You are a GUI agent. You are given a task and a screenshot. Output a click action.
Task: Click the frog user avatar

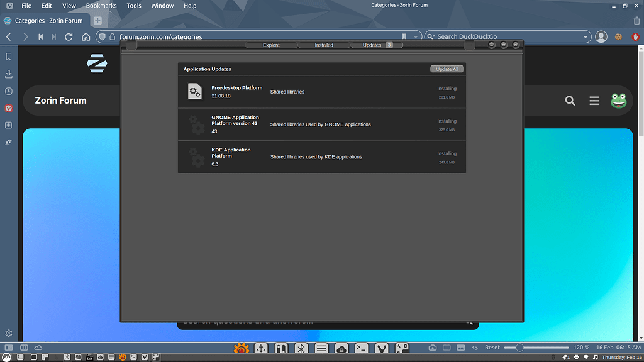[619, 101]
